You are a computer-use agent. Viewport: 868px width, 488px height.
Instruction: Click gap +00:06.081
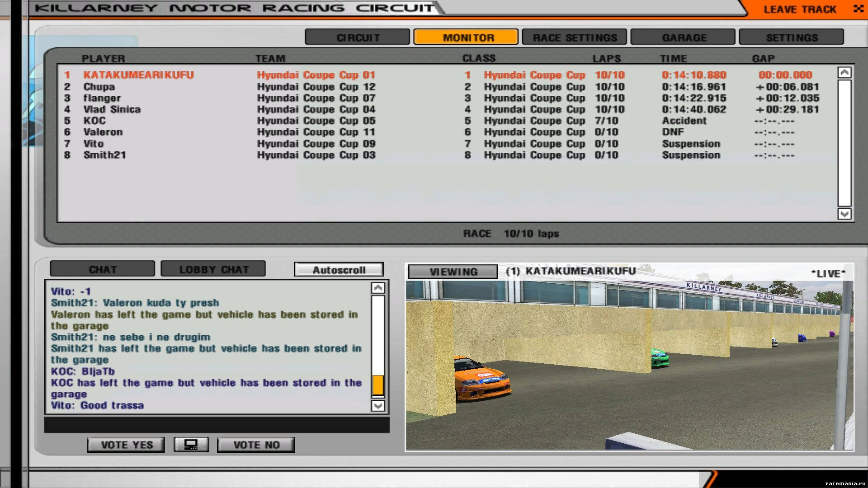point(787,87)
